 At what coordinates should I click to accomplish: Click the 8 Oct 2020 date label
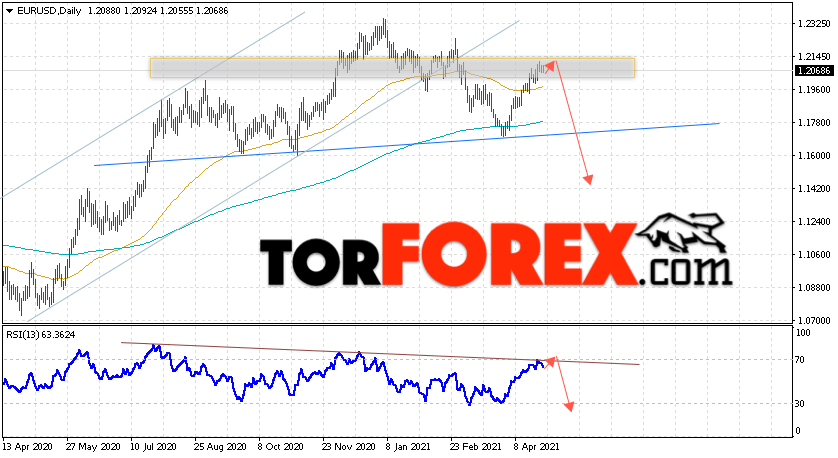pos(280,446)
